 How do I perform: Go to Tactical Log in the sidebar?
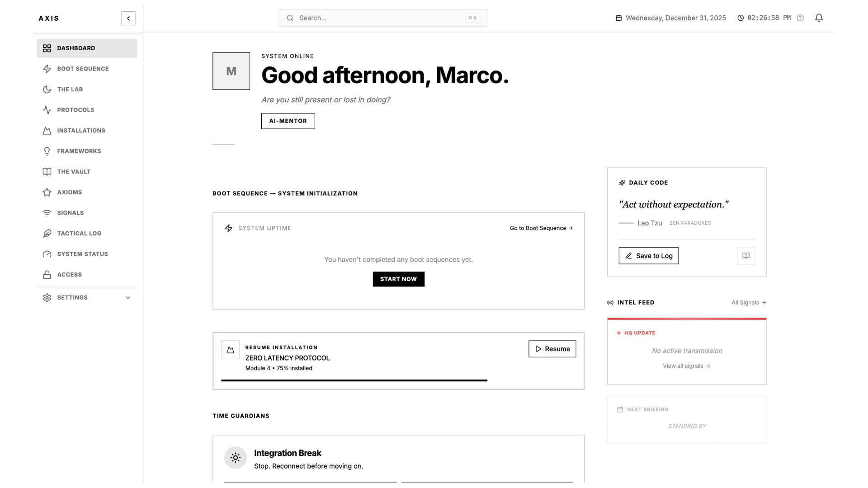click(x=87, y=234)
